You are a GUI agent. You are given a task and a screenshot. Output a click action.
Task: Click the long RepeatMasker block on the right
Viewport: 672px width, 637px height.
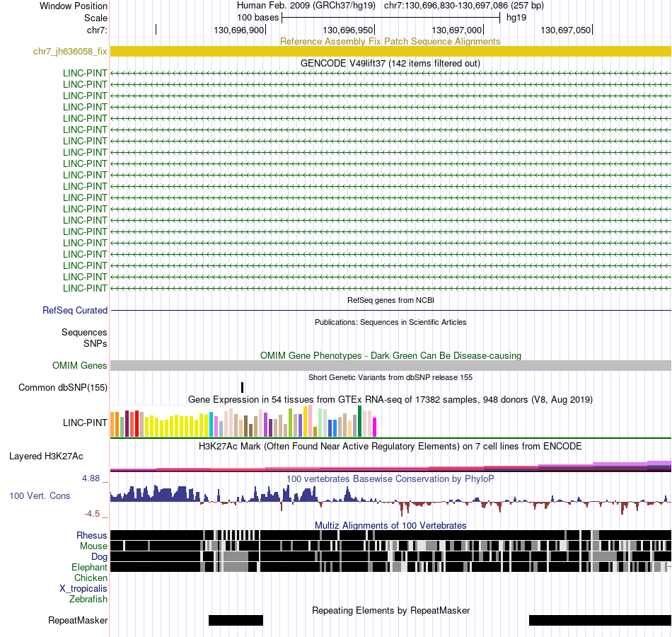pyautogui.click(x=600, y=620)
